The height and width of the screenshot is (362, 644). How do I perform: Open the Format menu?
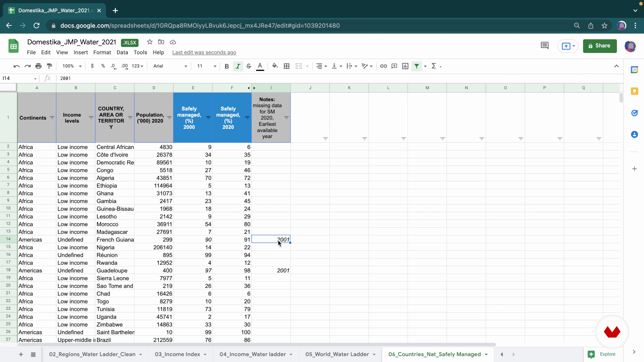pos(102,52)
